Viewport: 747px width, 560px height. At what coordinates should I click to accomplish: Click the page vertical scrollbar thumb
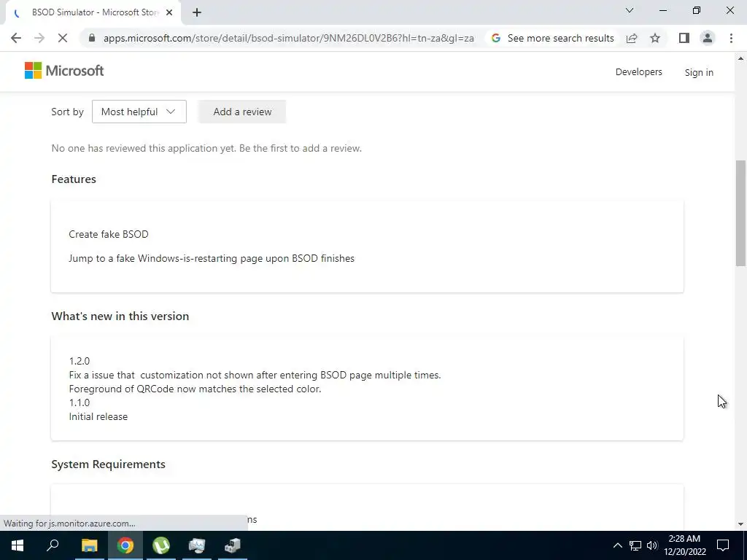click(x=740, y=214)
